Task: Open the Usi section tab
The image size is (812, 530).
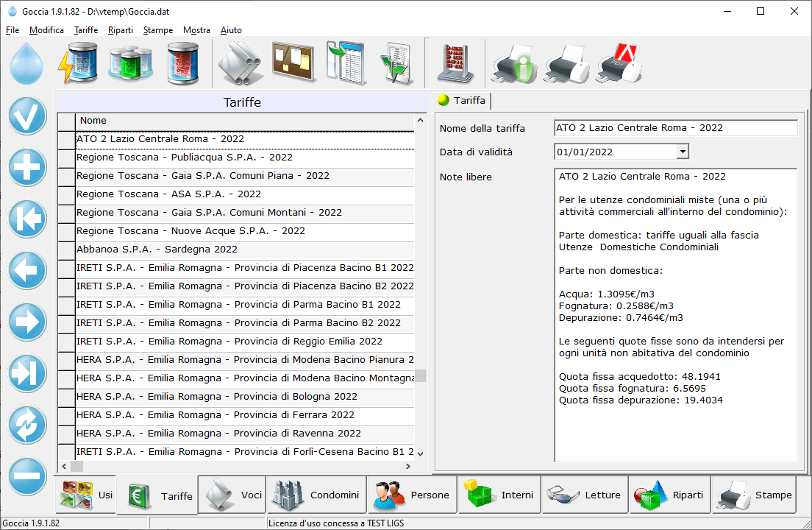Action: coord(86,495)
